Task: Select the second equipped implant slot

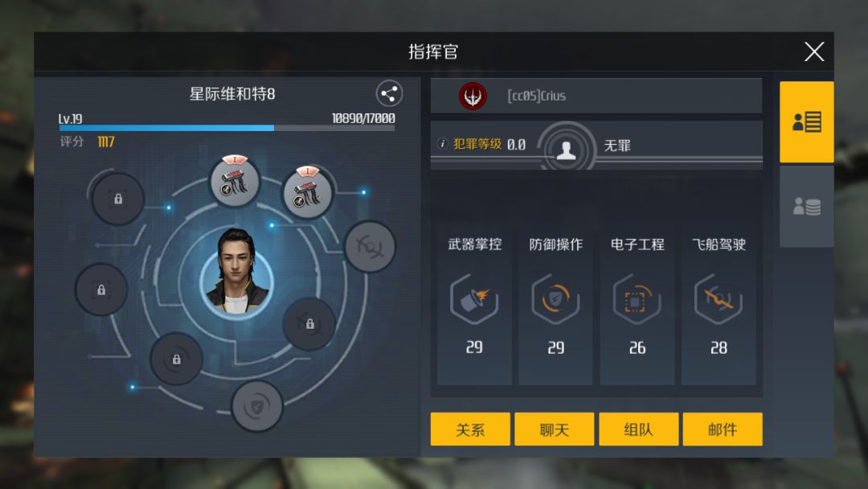Action: pyautogui.click(x=307, y=191)
